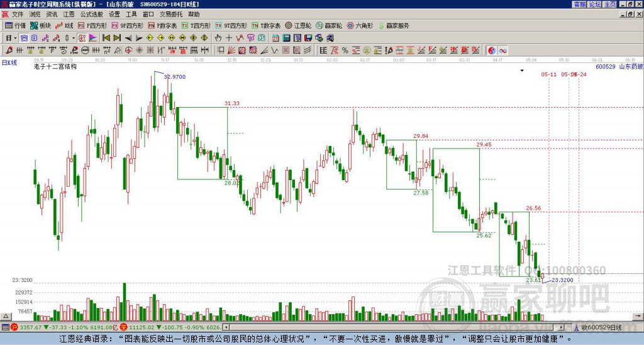Open the 9P四方形 tool

tap(127, 25)
